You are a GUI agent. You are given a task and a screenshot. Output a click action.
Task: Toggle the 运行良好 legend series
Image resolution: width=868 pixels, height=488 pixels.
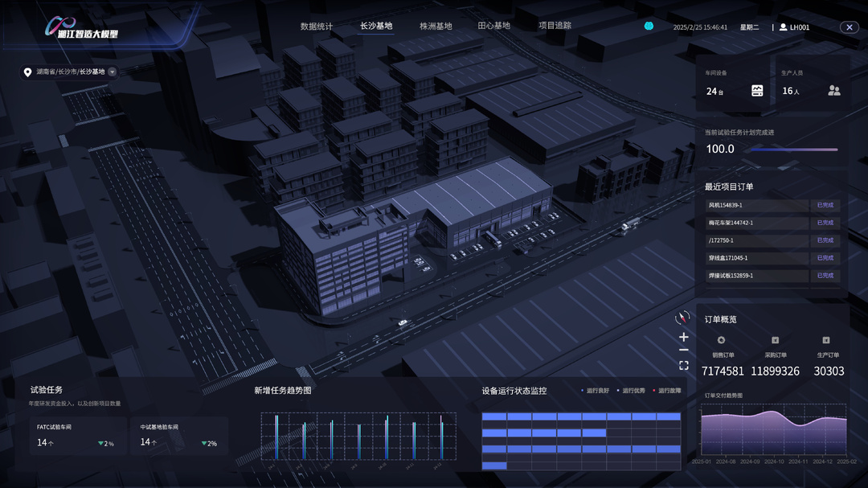tap(595, 391)
